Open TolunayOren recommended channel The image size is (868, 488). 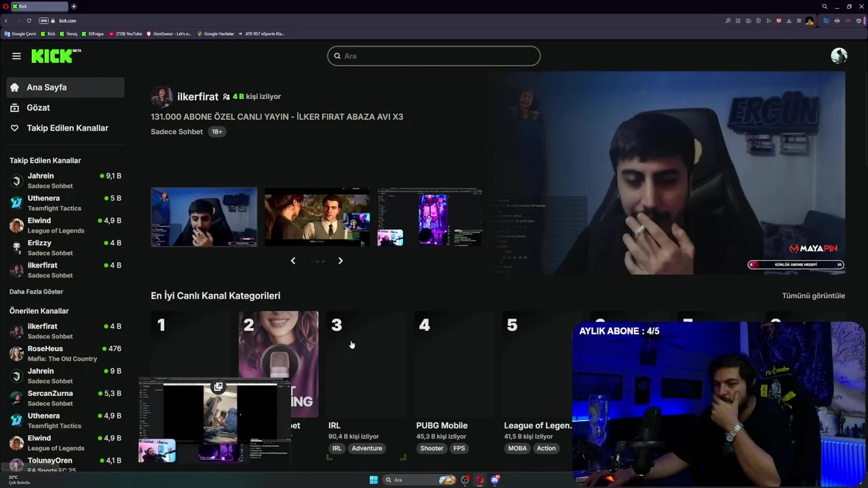coord(65,464)
